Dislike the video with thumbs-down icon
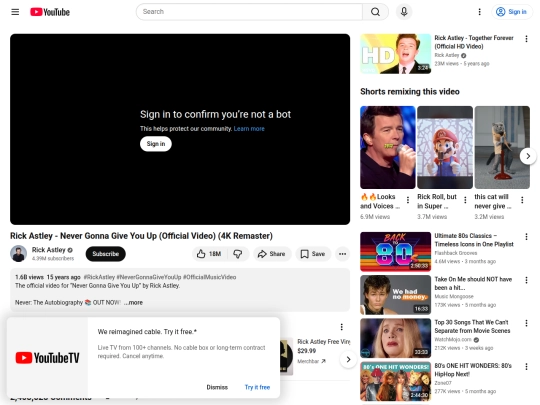 click(238, 254)
